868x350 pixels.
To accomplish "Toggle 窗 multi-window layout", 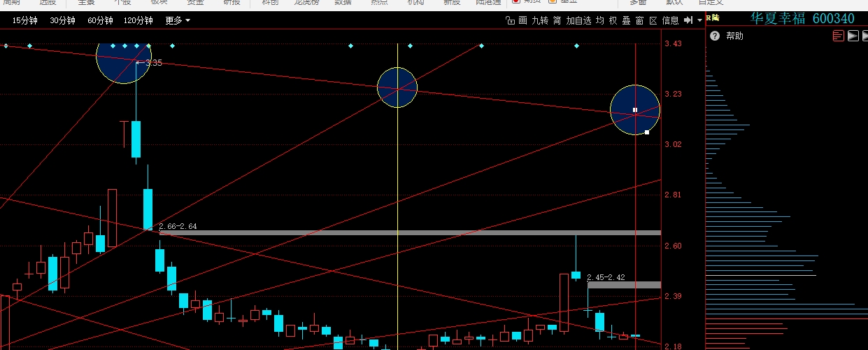I will [639, 20].
